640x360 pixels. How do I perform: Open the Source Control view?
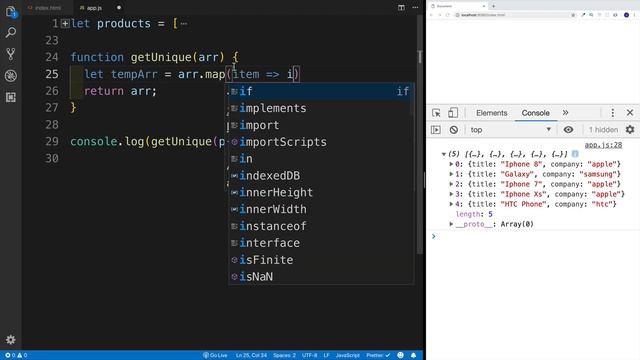pyautogui.click(x=11, y=54)
